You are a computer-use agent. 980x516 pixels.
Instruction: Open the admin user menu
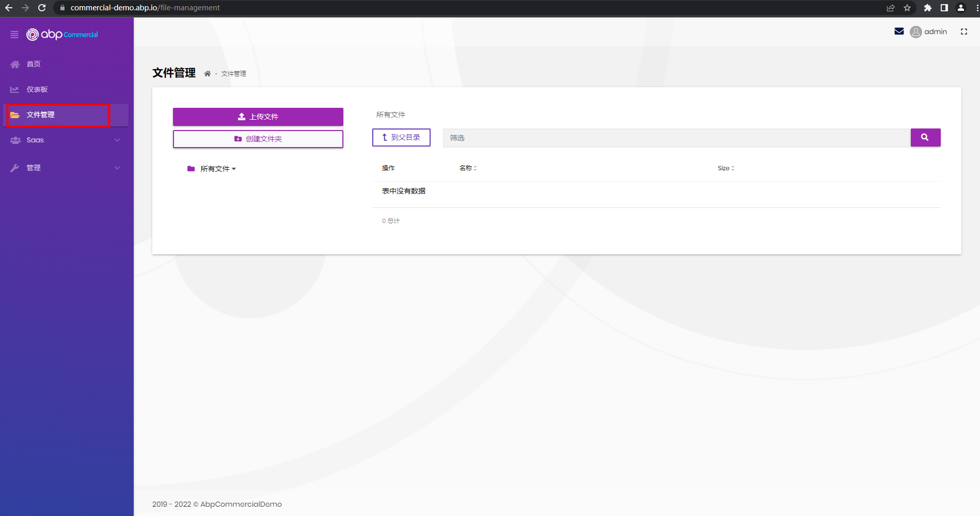928,31
